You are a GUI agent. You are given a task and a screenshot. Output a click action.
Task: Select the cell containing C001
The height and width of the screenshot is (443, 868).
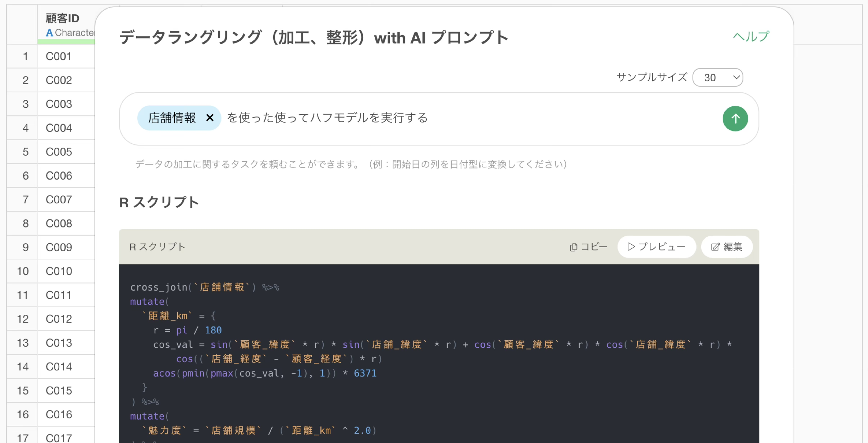[59, 56]
